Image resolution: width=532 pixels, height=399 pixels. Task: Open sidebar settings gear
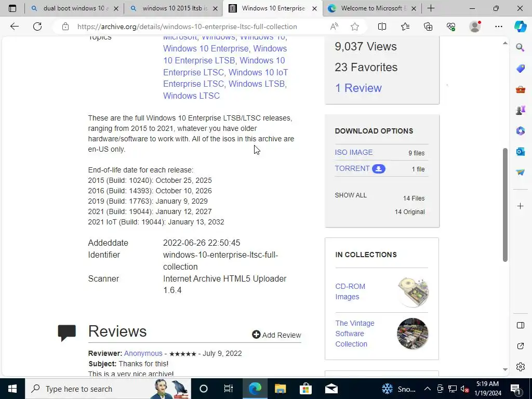[521, 367]
